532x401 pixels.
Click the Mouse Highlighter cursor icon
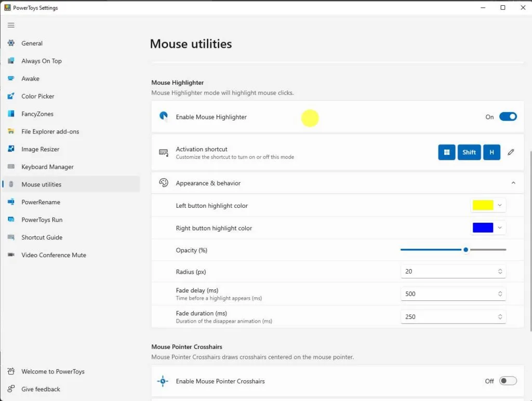point(164,117)
